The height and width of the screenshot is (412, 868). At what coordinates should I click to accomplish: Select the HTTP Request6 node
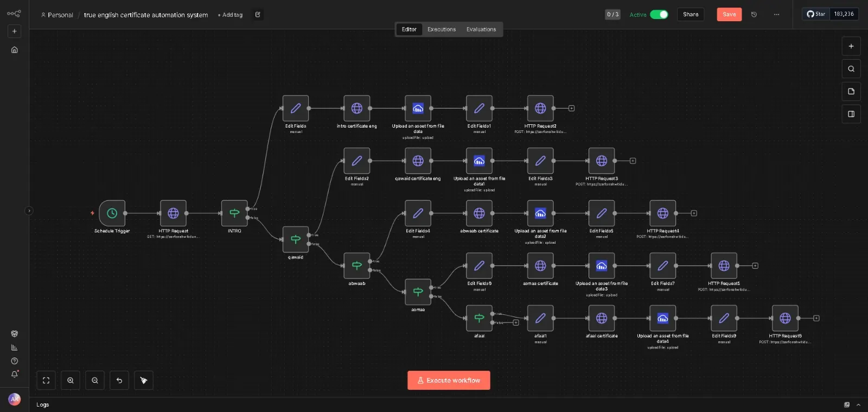pyautogui.click(x=785, y=318)
